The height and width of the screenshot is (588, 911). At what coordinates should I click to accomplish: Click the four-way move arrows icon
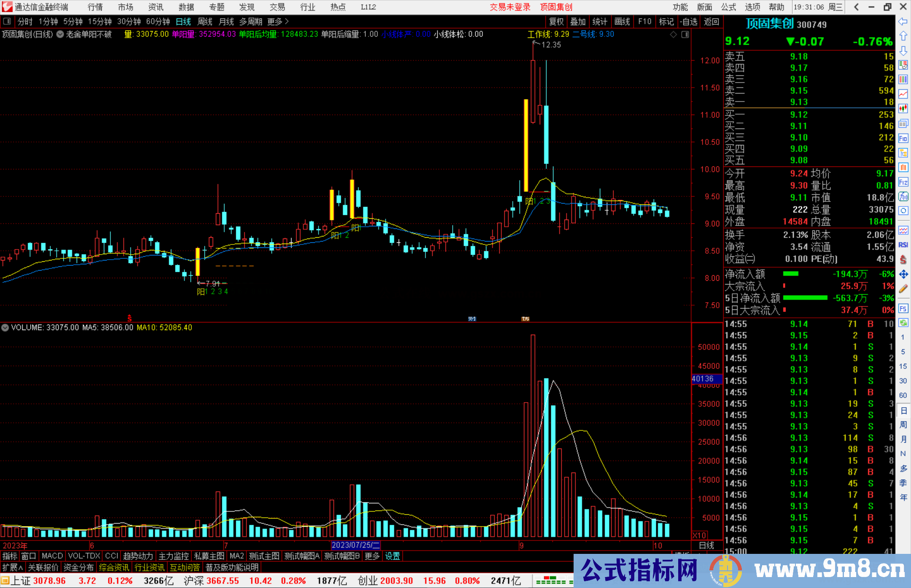pos(903,274)
